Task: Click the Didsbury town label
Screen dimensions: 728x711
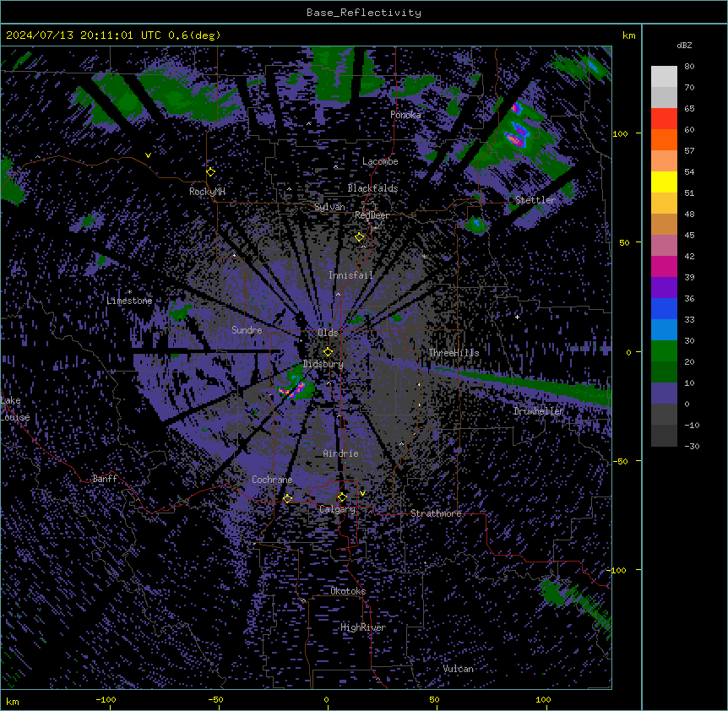Action: tap(323, 364)
